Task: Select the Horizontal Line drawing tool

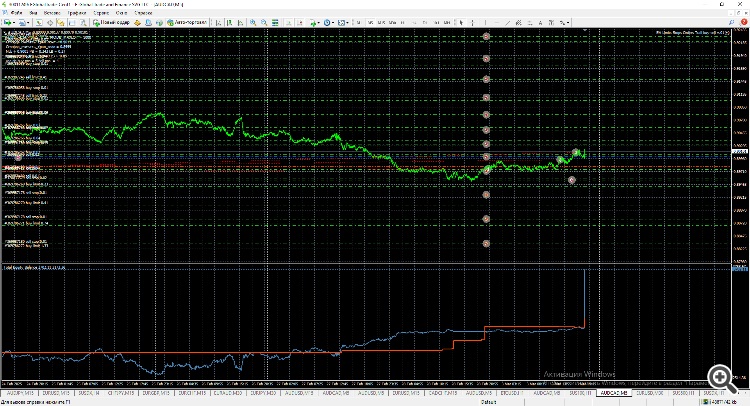Action: tap(496, 22)
